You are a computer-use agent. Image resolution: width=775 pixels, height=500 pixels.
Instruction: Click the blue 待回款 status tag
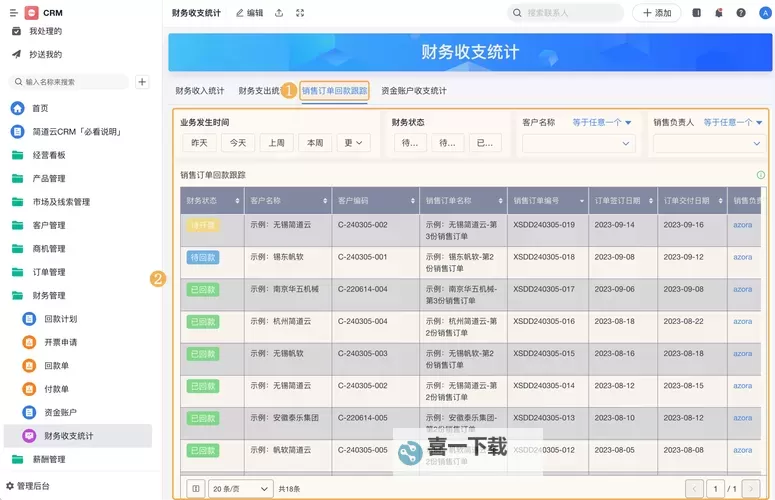203,257
